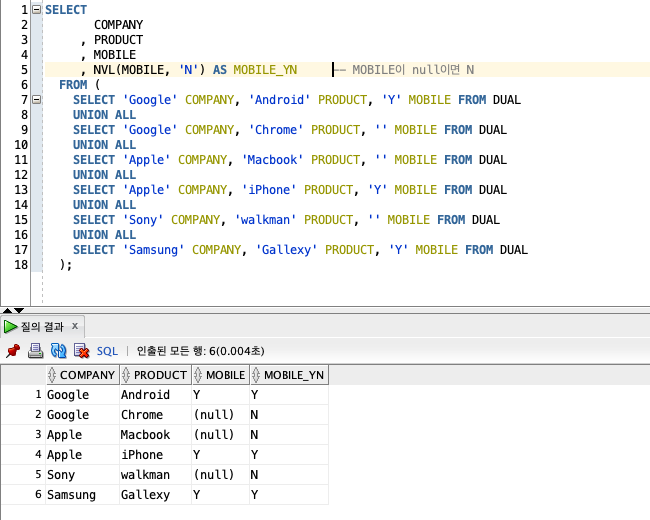Delete row with the red X icon
This screenshot has height=520, width=650.
[82, 351]
